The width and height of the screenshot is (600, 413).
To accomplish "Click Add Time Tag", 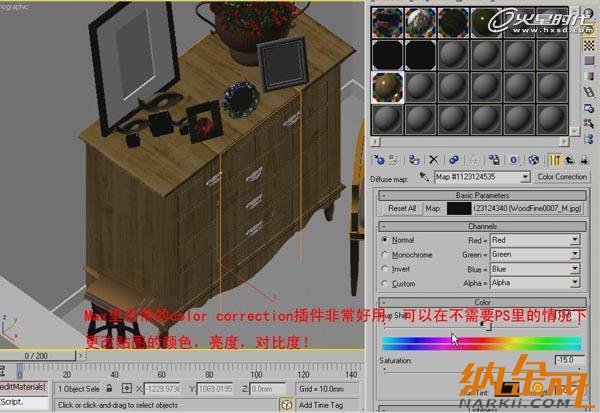I will coord(321,405).
